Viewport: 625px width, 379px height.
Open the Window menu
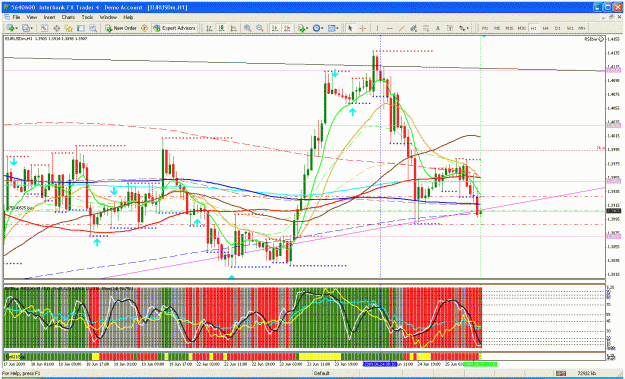108,17
